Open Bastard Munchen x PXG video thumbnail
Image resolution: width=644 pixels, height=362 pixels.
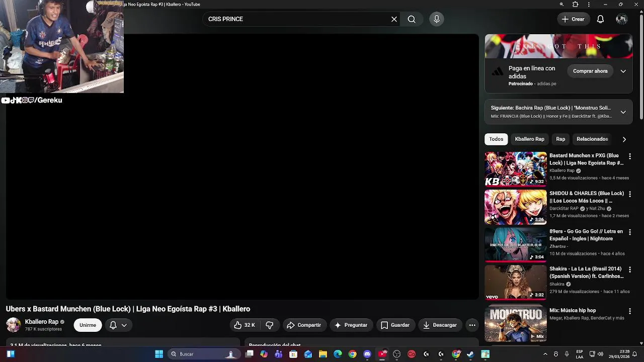click(x=515, y=169)
